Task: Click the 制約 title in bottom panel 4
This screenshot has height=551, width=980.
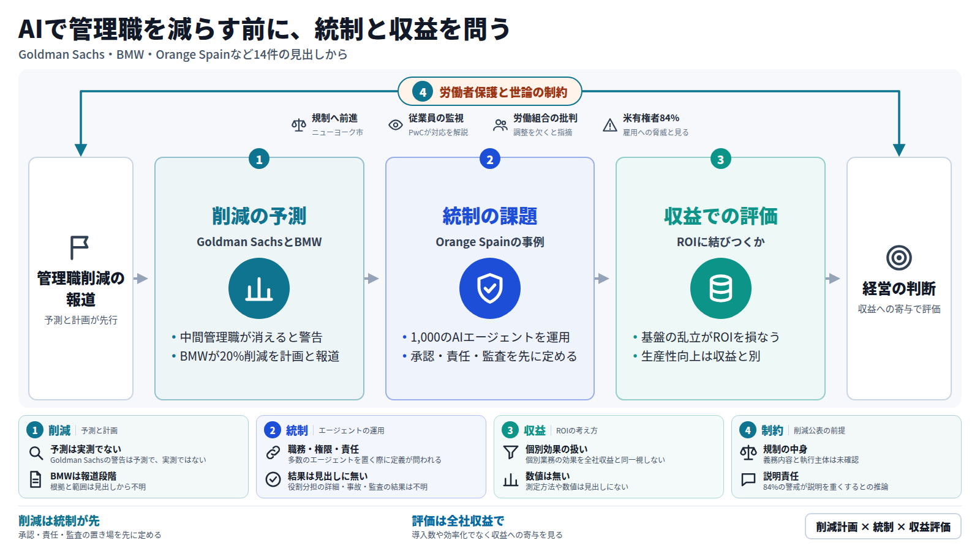Action: (772, 430)
